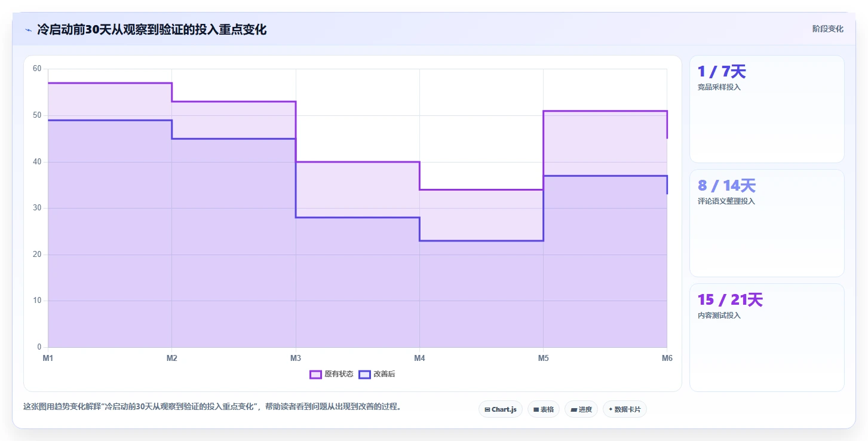Click the 进度 chip

pos(581,409)
